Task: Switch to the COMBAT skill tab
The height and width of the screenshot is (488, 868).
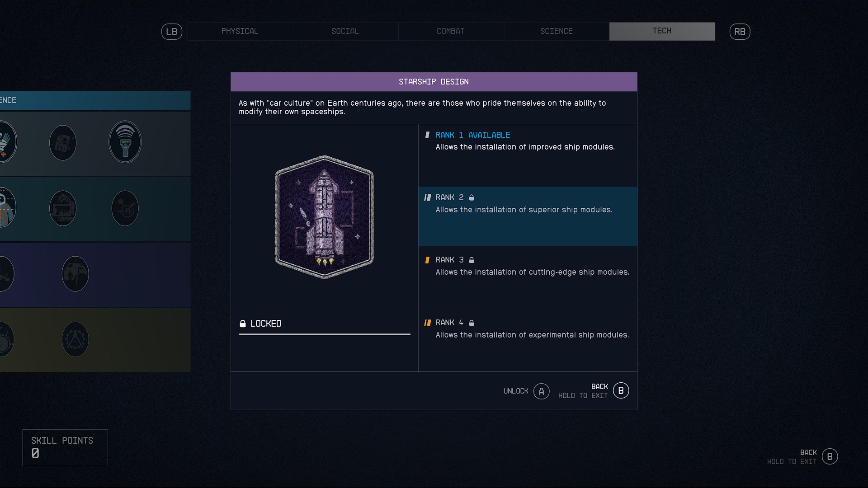Action: click(451, 31)
